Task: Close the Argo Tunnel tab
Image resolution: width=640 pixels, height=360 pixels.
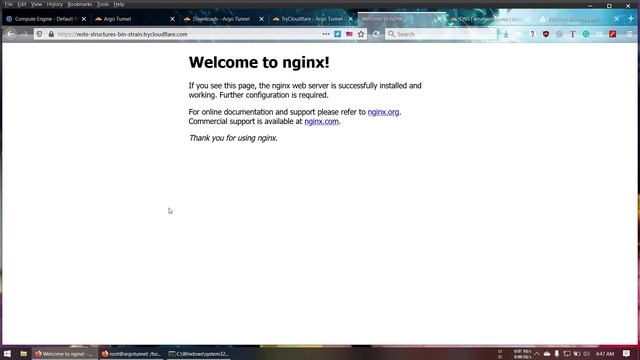Action: [172, 19]
